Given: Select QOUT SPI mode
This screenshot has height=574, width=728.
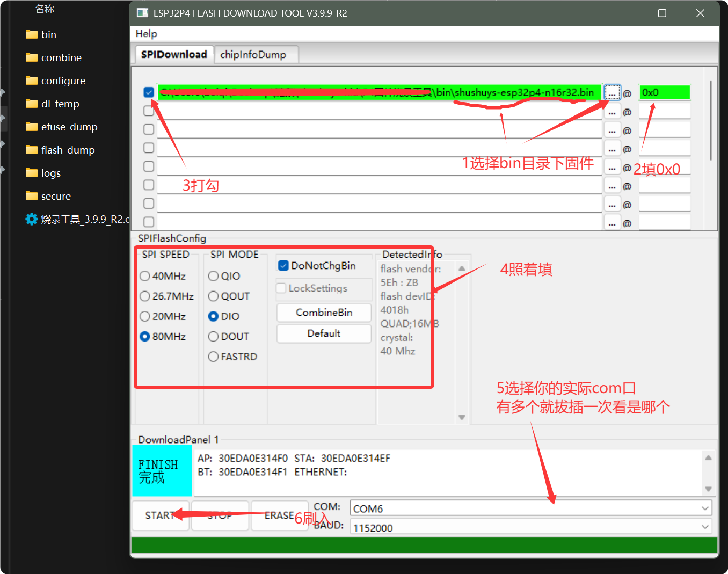Looking at the screenshot, I should 214,296.
